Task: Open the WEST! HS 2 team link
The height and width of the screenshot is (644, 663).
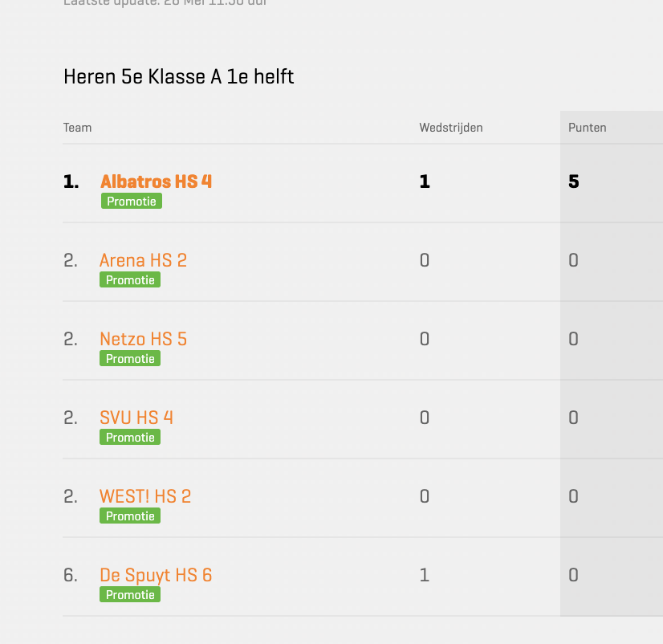Action: [x=145, y=496]
